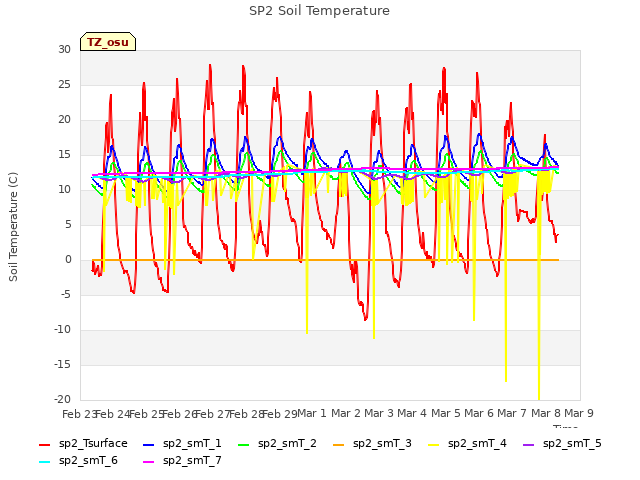Click the green sp2_smT_2 legend swatch
The width and height of the screenshot is (640, 480).
244,444
